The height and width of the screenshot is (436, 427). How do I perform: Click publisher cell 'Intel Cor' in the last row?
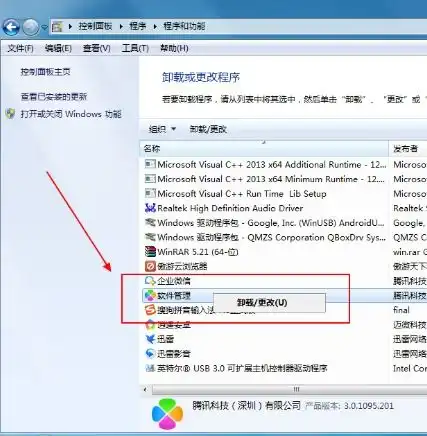(410, 368)
